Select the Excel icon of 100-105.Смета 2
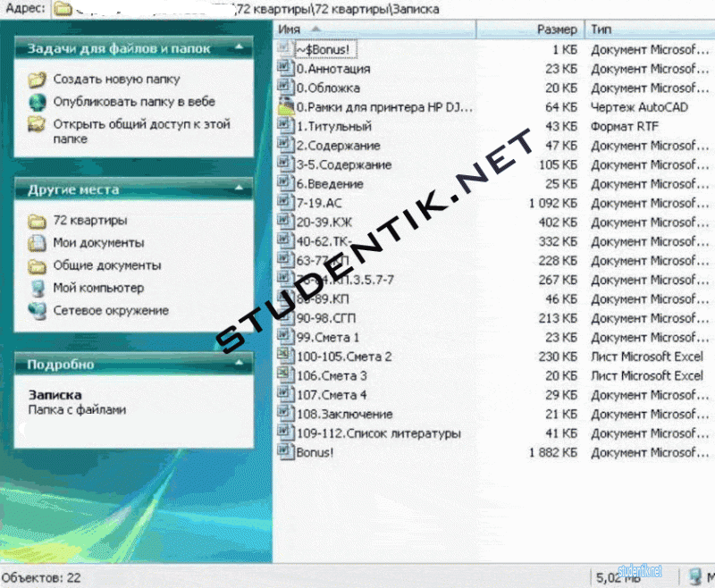The image size is (715, 588). pos(286,356)
